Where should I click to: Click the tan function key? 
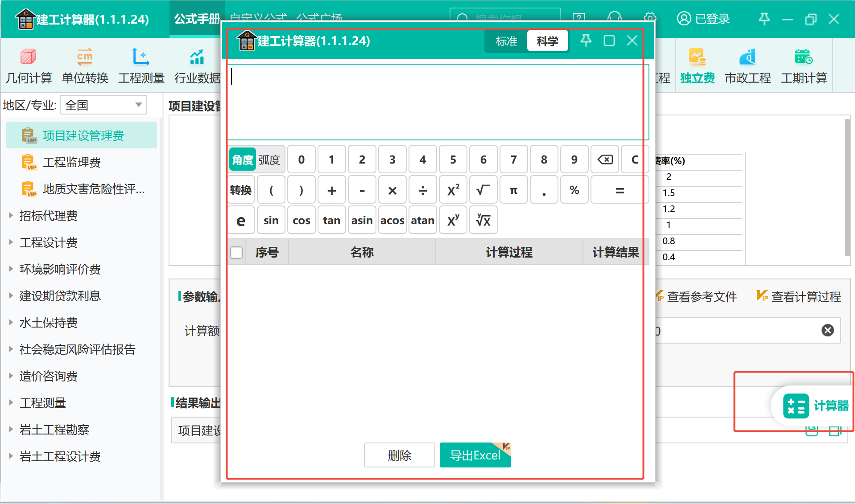pos(331,220)
